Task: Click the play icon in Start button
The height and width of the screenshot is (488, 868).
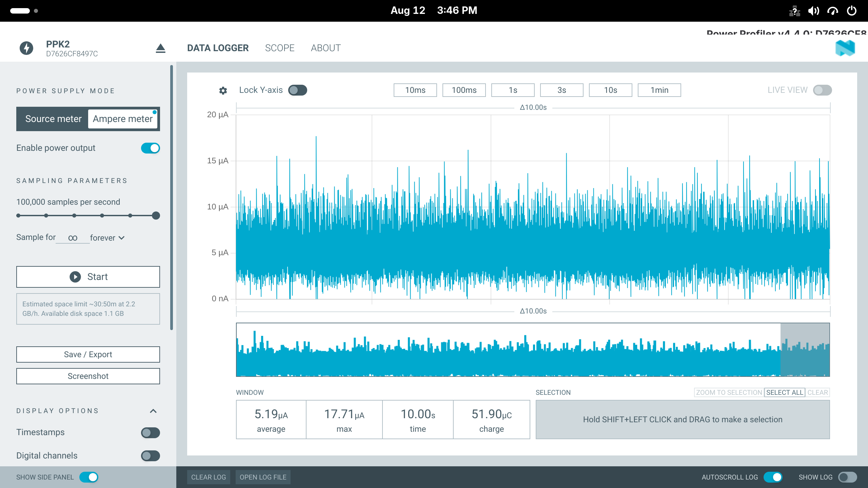Action: 75,277
